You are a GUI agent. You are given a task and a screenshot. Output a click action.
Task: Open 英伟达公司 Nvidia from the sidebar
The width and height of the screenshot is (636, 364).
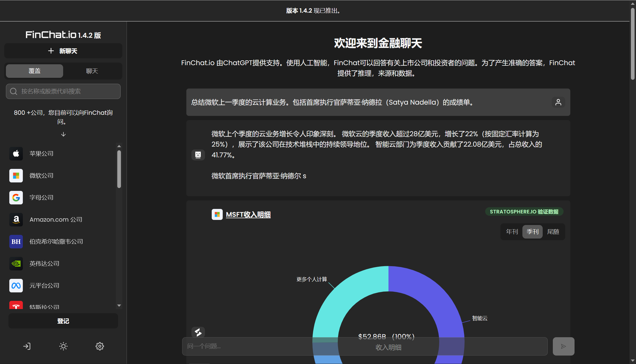click(44, 263)
